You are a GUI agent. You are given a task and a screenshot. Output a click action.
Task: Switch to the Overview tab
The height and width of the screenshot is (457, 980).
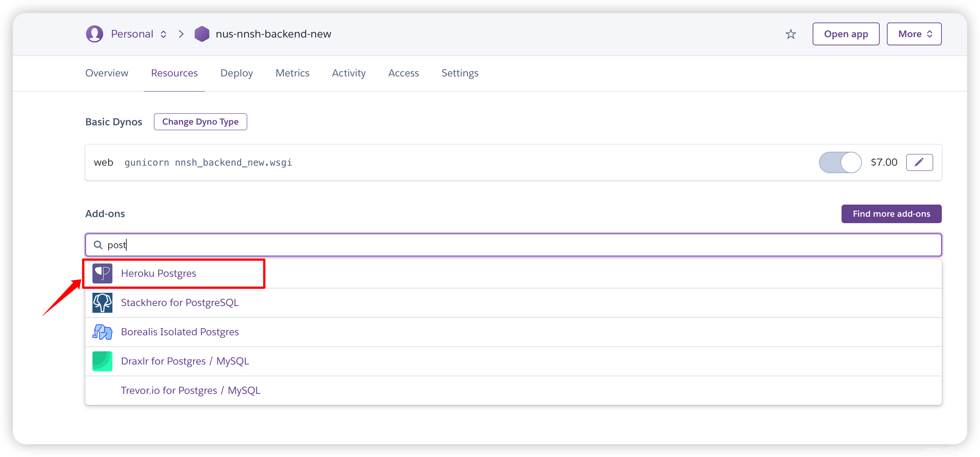pyautogui.click(x=108, y=73)
